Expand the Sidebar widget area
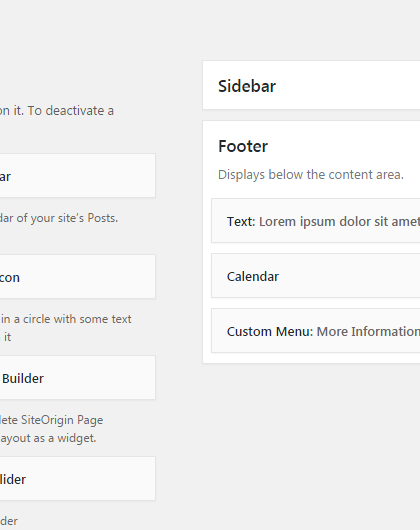The image size is (420, 530). (x=311, y=85)
